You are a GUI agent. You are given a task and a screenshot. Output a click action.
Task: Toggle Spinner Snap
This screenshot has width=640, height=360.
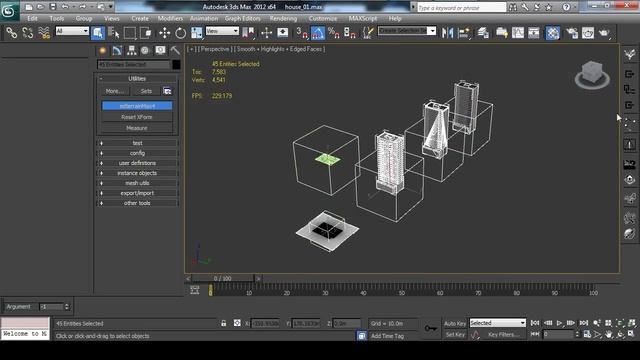click(350, 33)
